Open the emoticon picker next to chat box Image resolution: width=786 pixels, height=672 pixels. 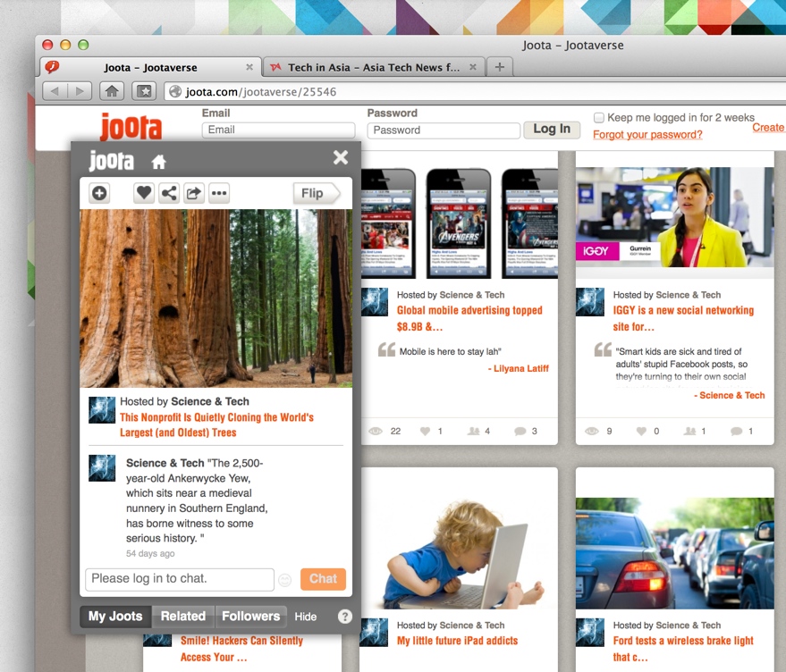click(x=284, y=580)
